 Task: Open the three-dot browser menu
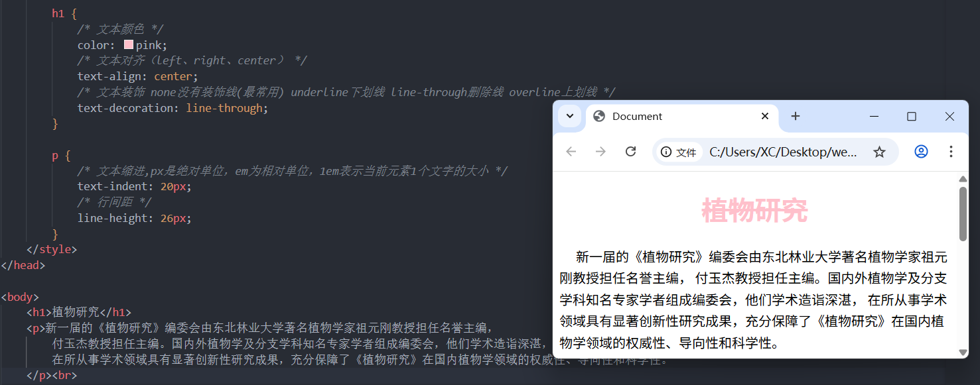coord(951,152)
